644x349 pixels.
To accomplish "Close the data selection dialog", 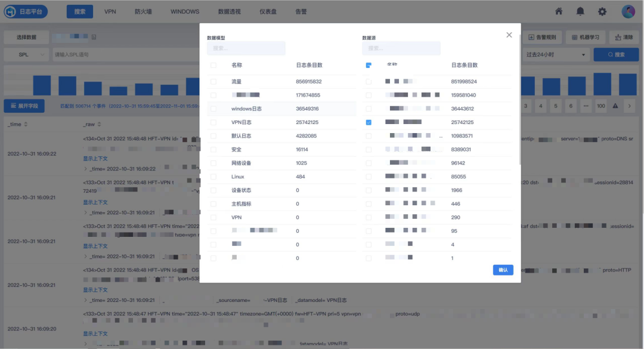I will point(509,35).
